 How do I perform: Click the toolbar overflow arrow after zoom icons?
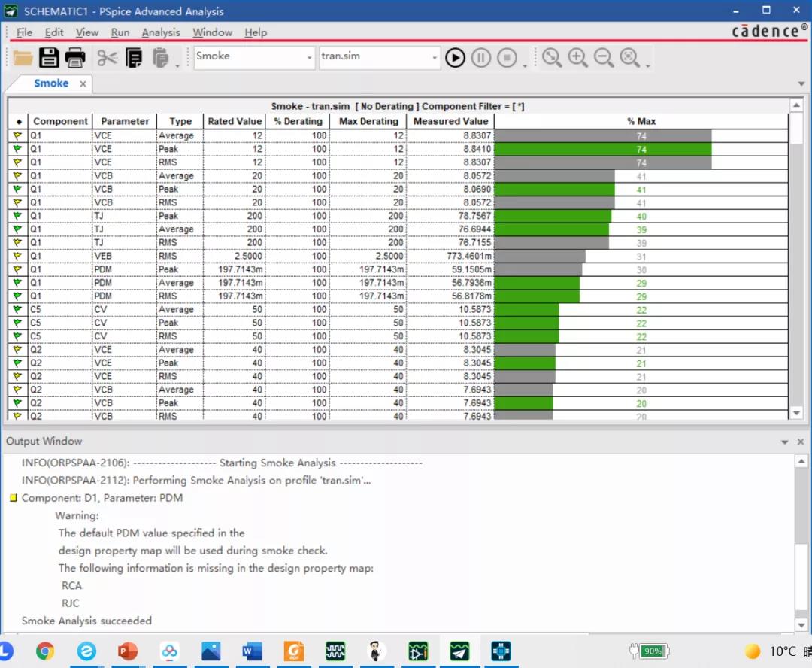click(647, 65)
